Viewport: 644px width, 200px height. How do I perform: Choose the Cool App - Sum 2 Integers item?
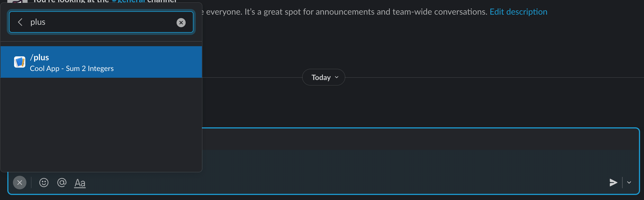click(72, 68)
